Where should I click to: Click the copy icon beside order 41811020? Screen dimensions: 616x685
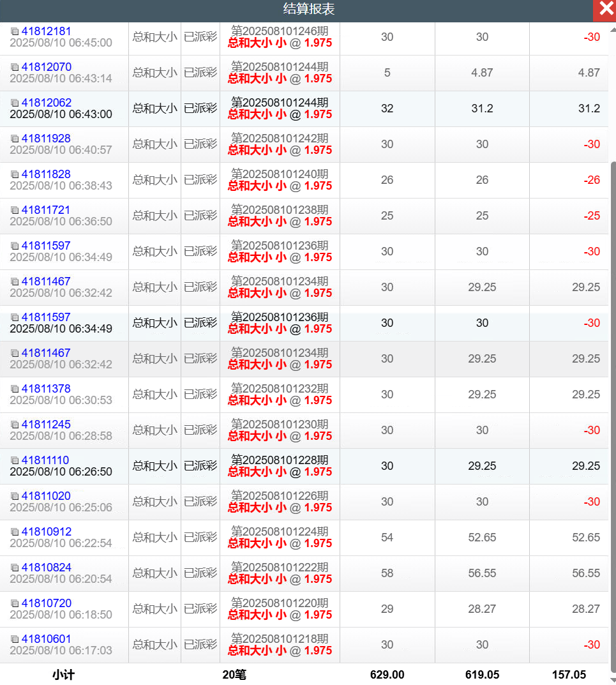coord(15,496)
